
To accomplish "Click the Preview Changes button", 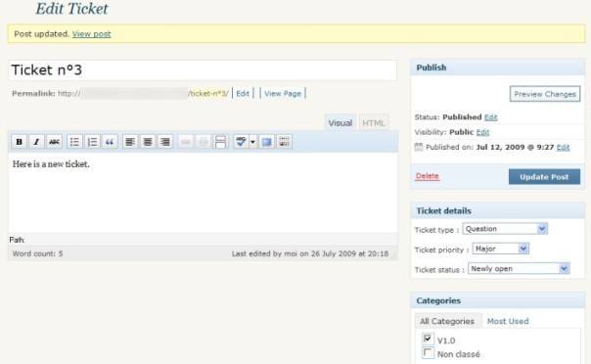I will click(x=545, y=94).
